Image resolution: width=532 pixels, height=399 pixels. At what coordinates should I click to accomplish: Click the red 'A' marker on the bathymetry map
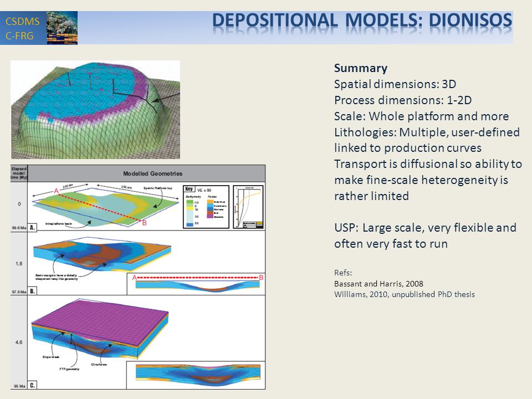click(x=57, y=191)
